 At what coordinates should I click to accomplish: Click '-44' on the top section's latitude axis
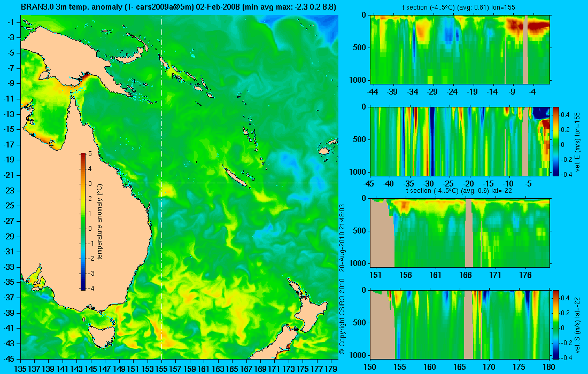tap(373, 92)
